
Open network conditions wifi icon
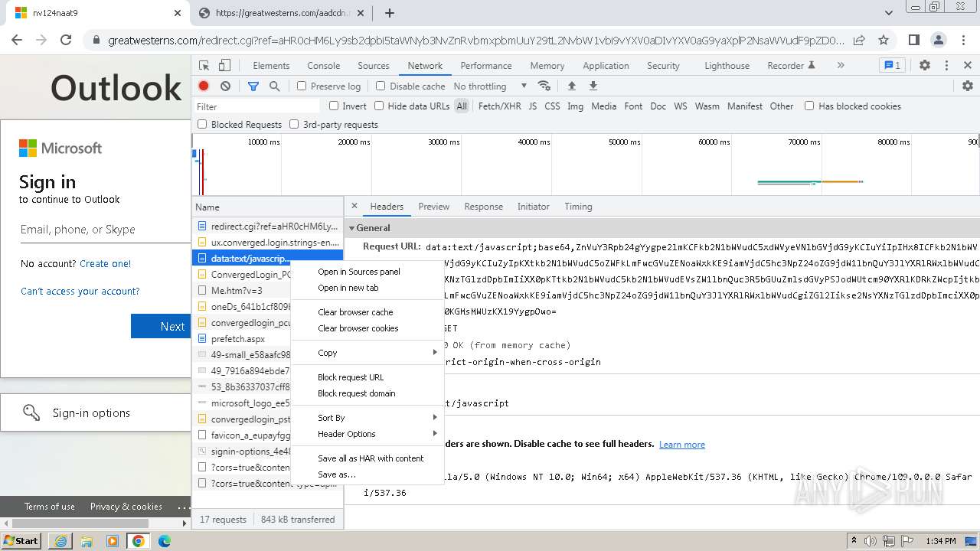coord(544,86)
